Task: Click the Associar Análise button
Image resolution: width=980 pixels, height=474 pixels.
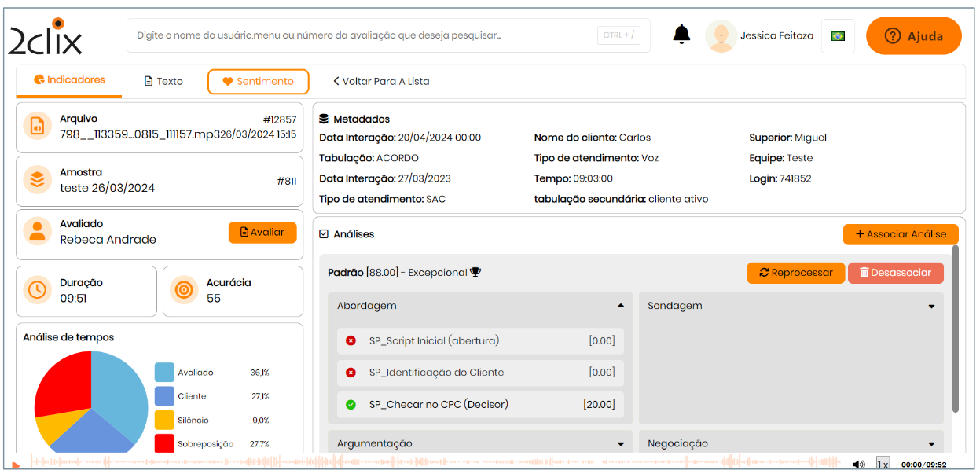Action: click(x=901, y=234)
